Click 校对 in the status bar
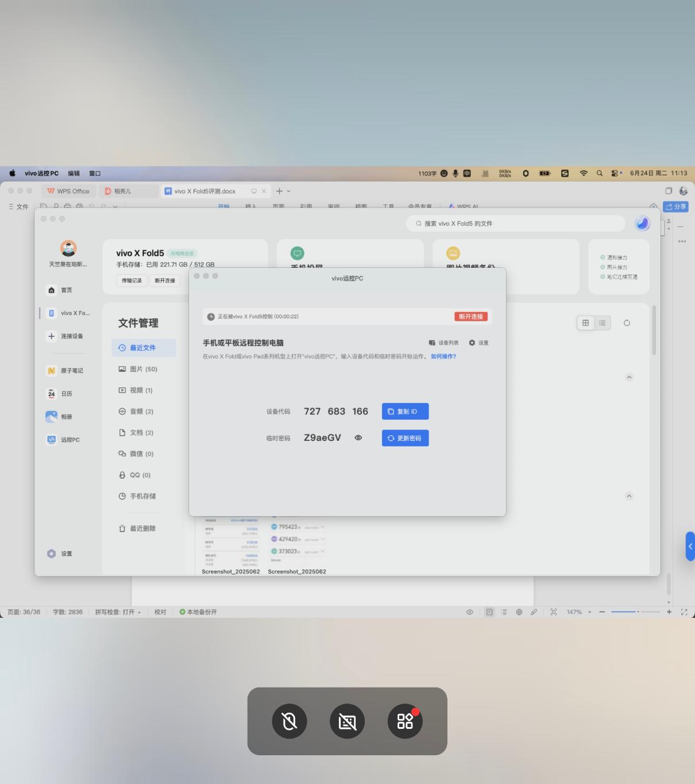Screen dimensions: 695x784 (x=160, y=612)
